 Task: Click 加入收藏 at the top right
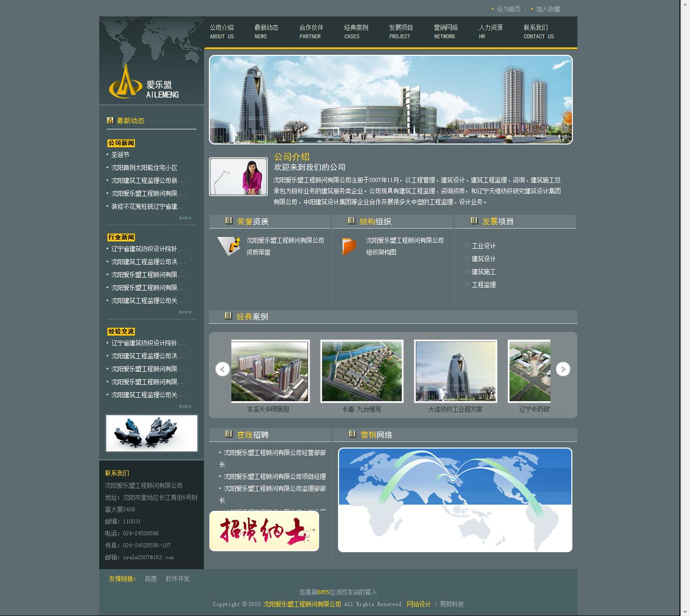tap(547, 8)
